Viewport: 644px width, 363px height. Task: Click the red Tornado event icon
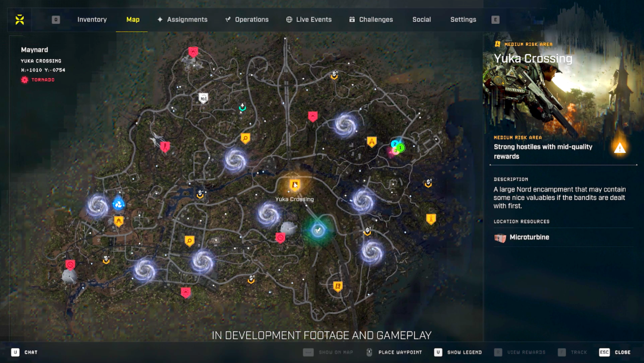24,80
